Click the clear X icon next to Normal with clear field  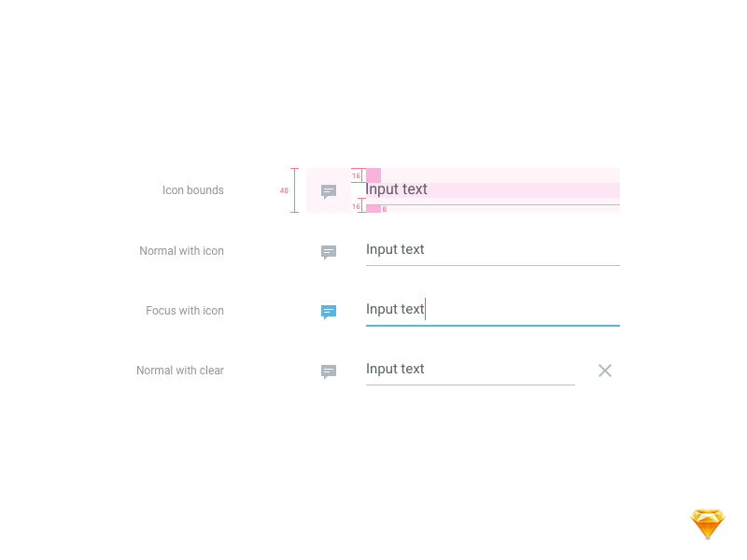tap(604, 371)
